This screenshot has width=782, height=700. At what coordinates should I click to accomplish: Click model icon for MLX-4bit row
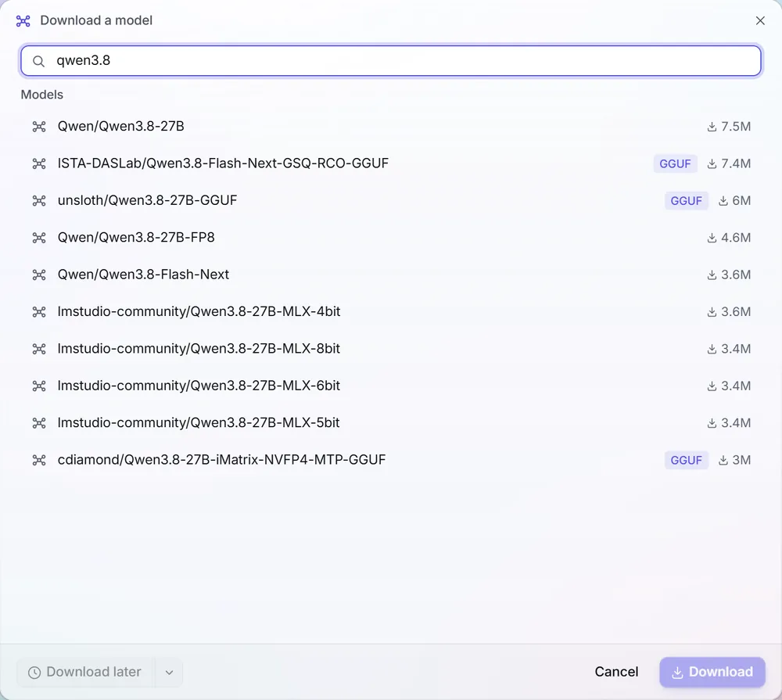pyautogui.click(x=39, y=312)
